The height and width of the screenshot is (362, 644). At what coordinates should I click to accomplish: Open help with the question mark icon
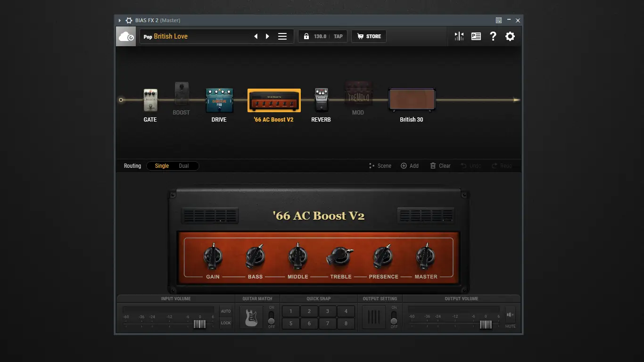pyautogui.click(x=493, y=36)
